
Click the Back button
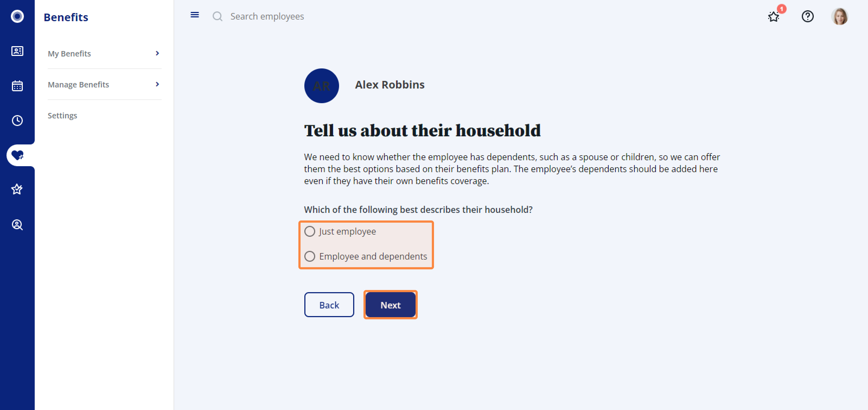coord(329,305)
